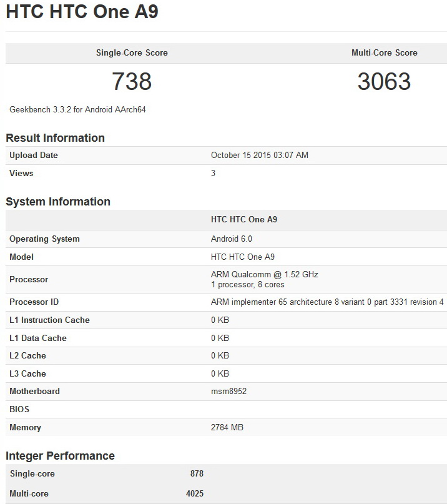This screenshot has height=504, width=447.
Task: Select the Single-Core Score header
Action: pos(132,52)
